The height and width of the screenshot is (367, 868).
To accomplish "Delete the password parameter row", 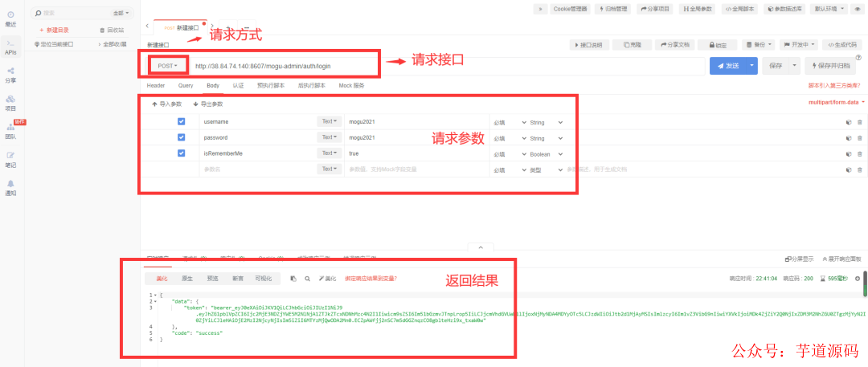I will (x=859, y=138).
